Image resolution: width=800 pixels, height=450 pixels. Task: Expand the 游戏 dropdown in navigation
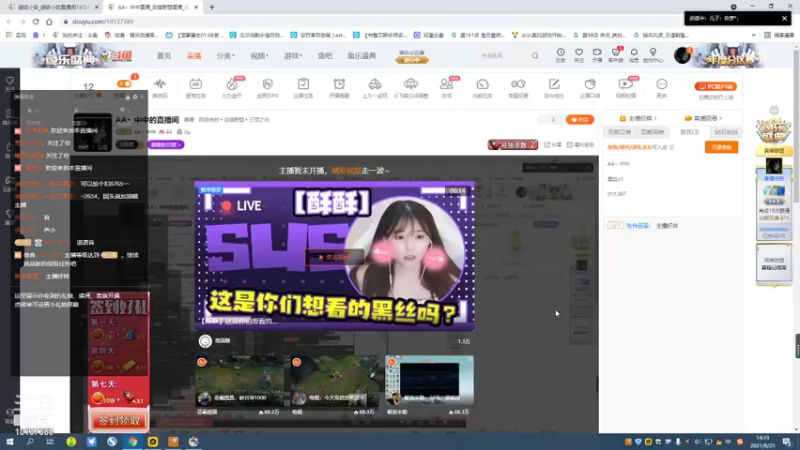[x=293, y=56]
